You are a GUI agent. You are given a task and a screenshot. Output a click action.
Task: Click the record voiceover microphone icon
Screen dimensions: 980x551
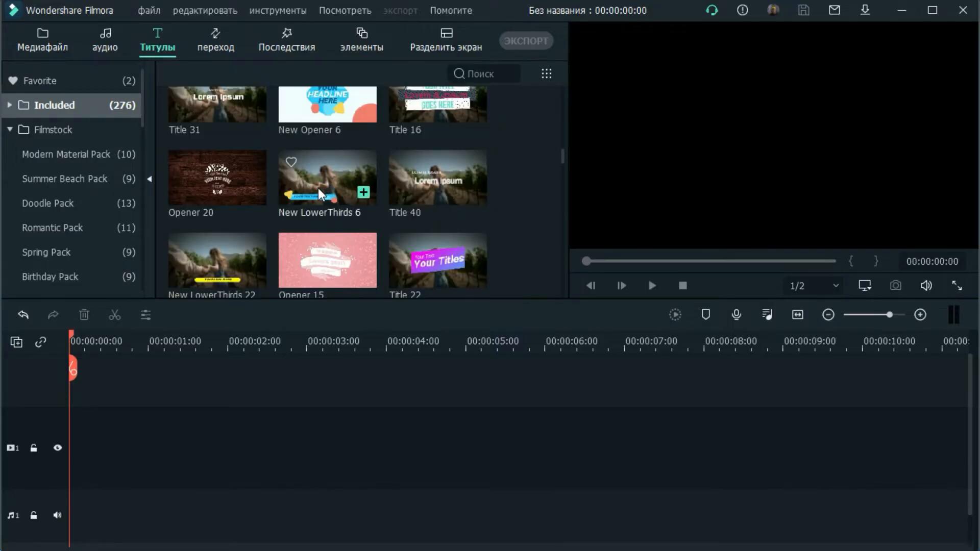[x=736, y=315]
